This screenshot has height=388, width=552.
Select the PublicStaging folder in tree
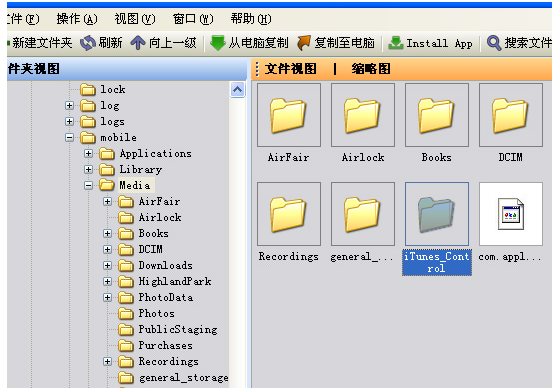coord(168,330)
